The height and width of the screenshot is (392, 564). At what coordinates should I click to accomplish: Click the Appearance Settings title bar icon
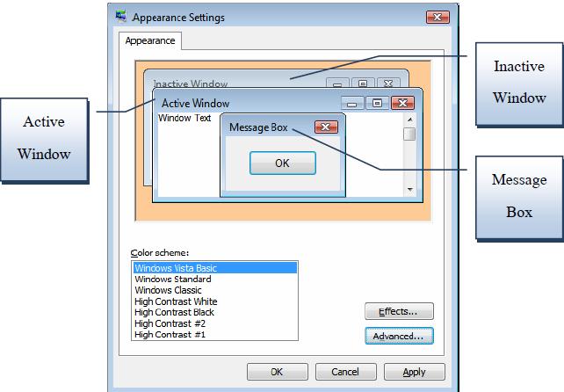pos(121,16)
